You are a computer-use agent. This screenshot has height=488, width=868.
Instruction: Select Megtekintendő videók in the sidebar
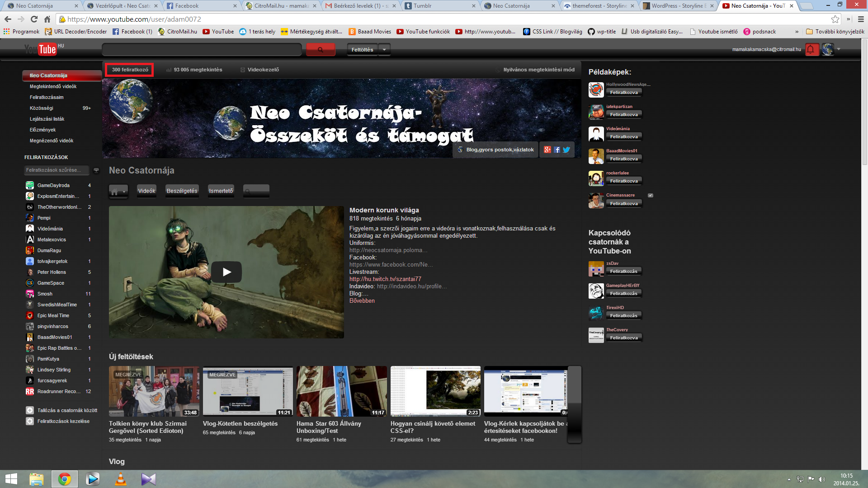(53, 86)
